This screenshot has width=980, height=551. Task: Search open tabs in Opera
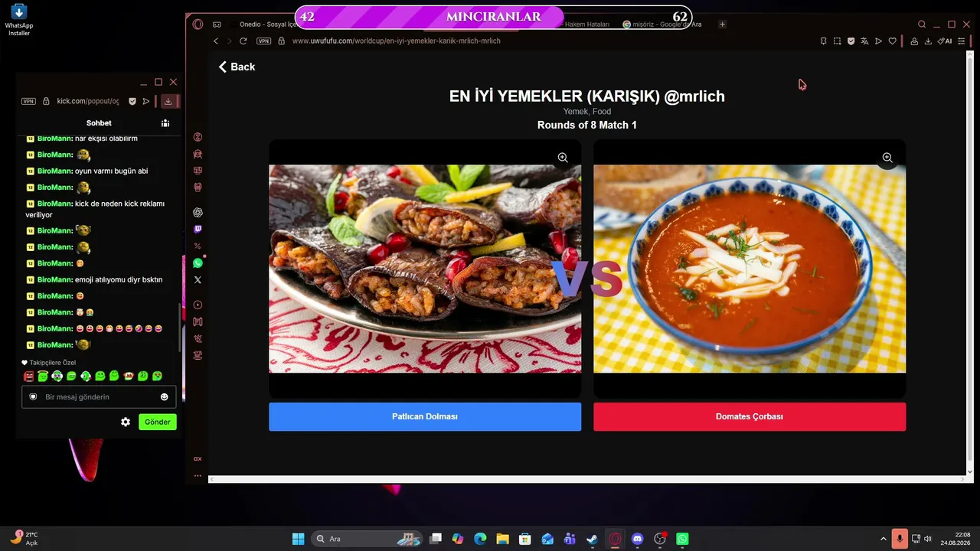pyautogui.click(x=922, y=24)
